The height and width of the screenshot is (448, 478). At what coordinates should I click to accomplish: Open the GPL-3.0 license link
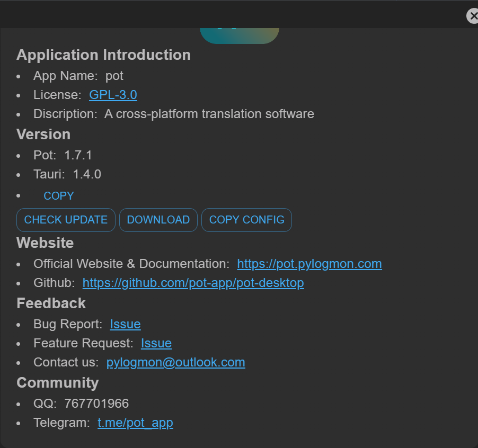point(112,95)
